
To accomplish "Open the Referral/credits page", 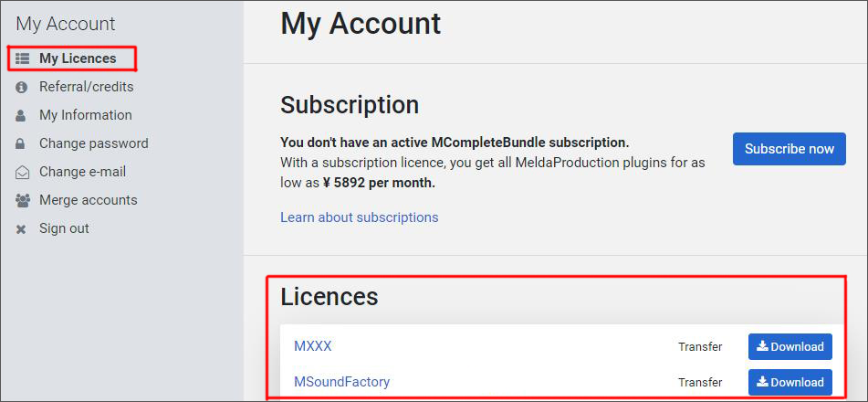I will pyautogui.click(x=87, y=87).
